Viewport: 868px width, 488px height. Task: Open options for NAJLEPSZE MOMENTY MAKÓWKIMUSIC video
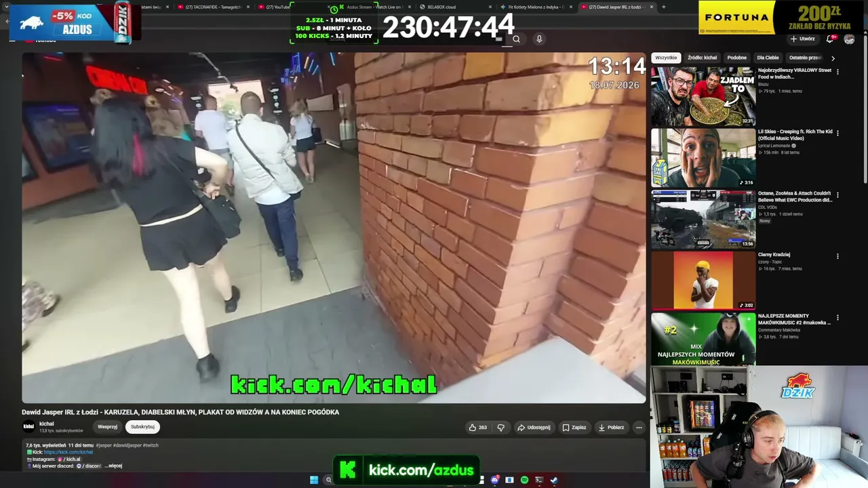click(x=837, y=318)
